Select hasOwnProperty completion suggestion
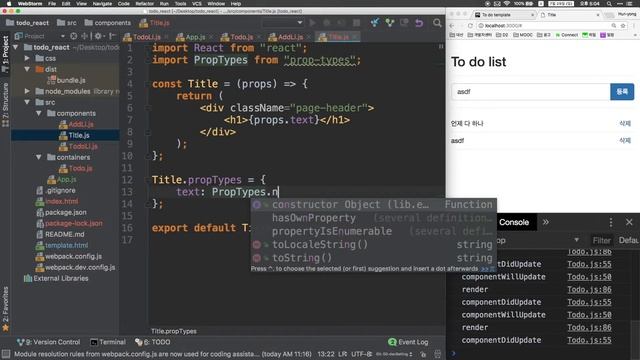Viewport: 640px width, 360px height. pyautogui.click(x=373, y=218)
